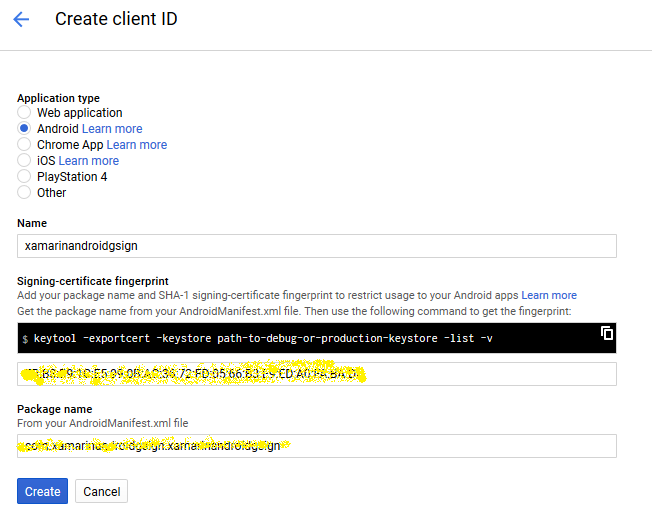The image size is (652, 521).
Task: Open the iOS Learn more link
Action: point(89,161)
